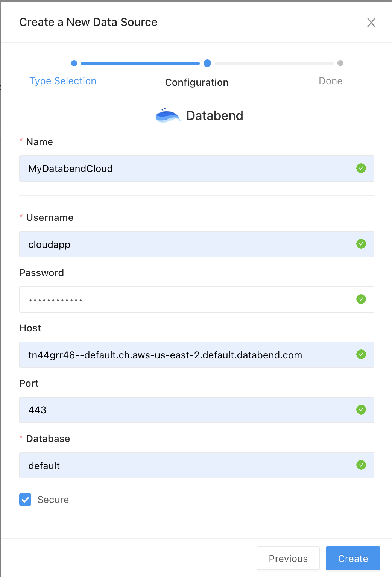Screen dimensions: 392x577
Task: Uncheck the Secure checkbox
Action: (25, 500)
